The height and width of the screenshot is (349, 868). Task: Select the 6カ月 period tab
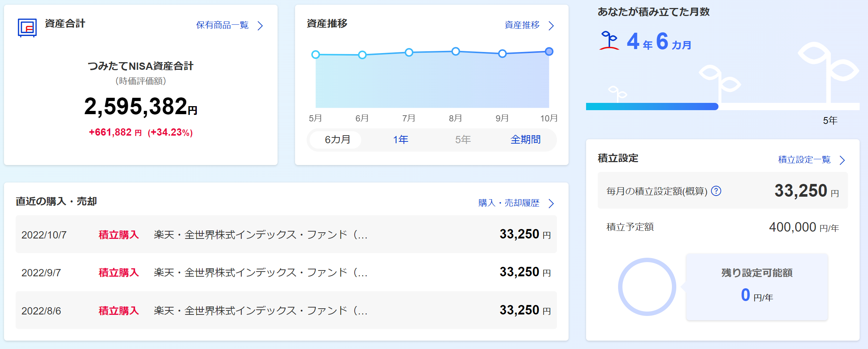click(337, 140)
